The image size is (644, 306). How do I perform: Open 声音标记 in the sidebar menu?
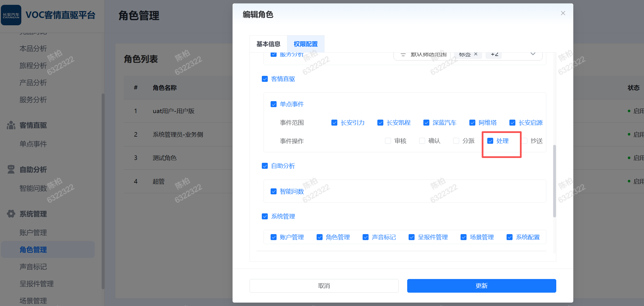click(x=33, y=267)
